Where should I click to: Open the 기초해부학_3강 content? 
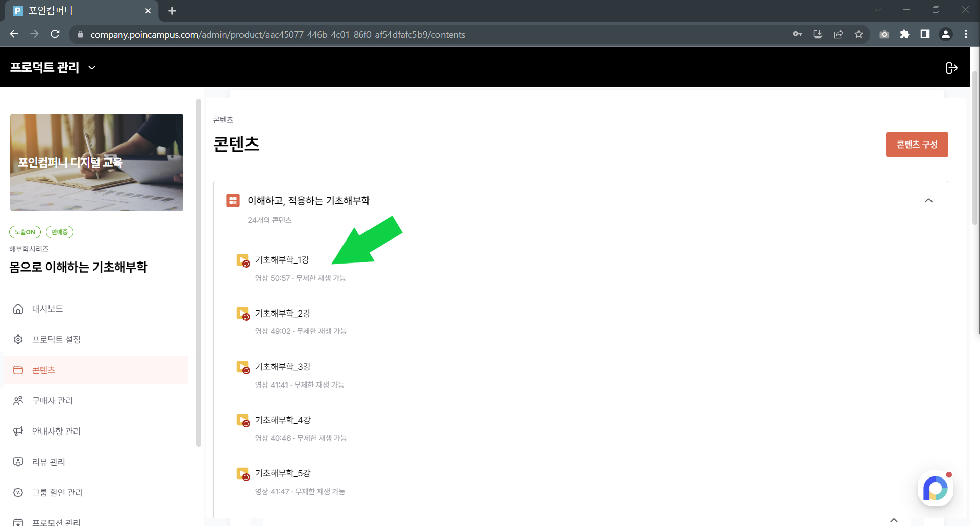(283, 367)
